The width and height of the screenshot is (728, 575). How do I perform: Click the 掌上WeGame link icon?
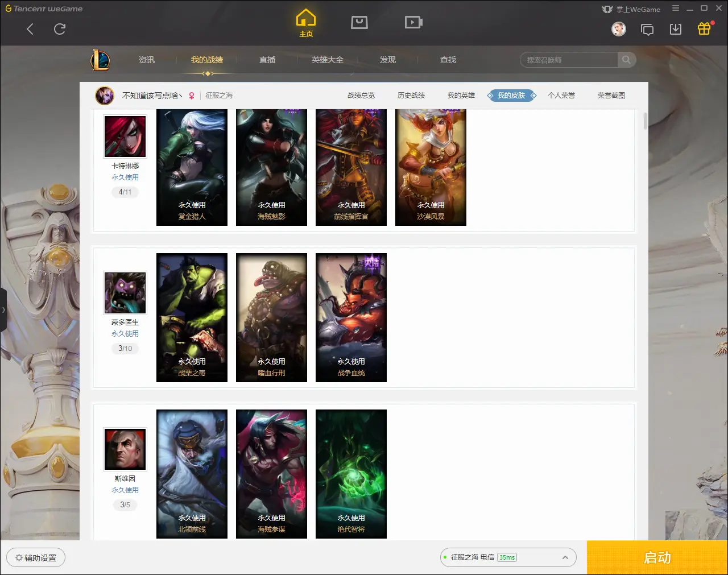(x=631, y=9)
